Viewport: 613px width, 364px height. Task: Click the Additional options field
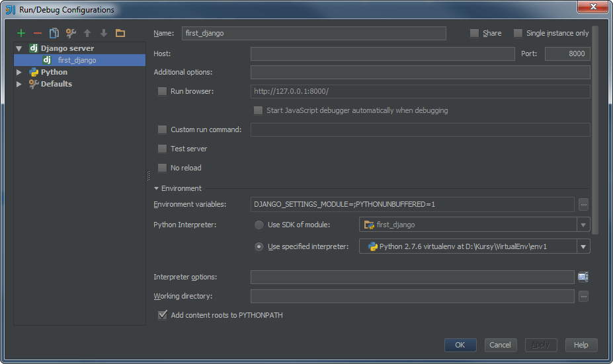coord(421,72)
